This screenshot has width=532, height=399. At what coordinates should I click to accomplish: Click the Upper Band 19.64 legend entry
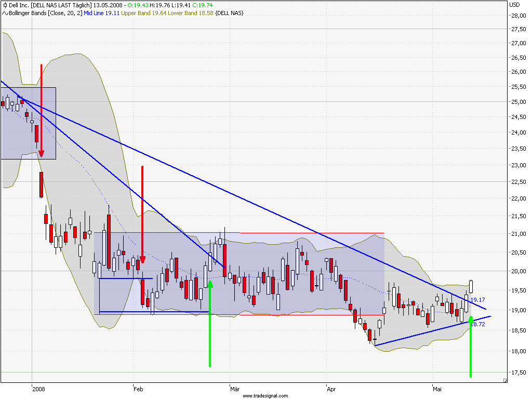[143, 13]
